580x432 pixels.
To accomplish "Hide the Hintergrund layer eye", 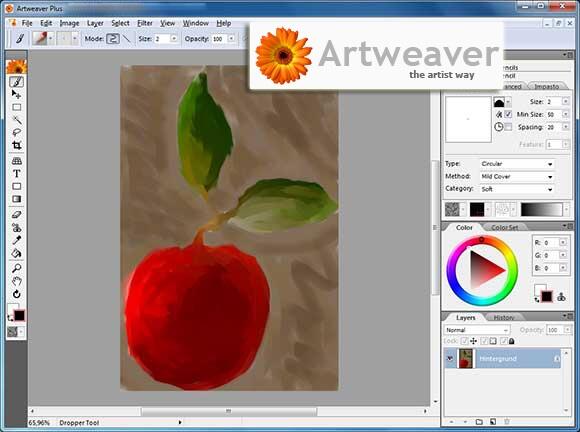I will [450, 359].
